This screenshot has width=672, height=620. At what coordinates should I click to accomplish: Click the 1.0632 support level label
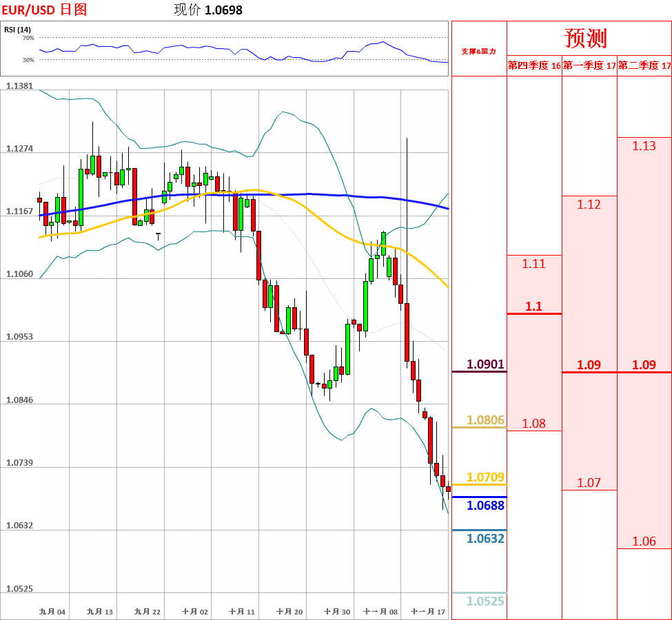pos(485,538)
